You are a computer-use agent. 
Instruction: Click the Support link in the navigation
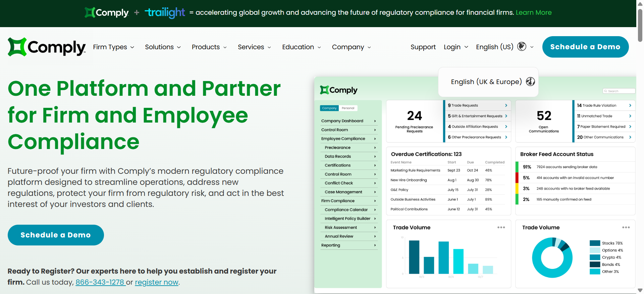[x=423, y=47]
